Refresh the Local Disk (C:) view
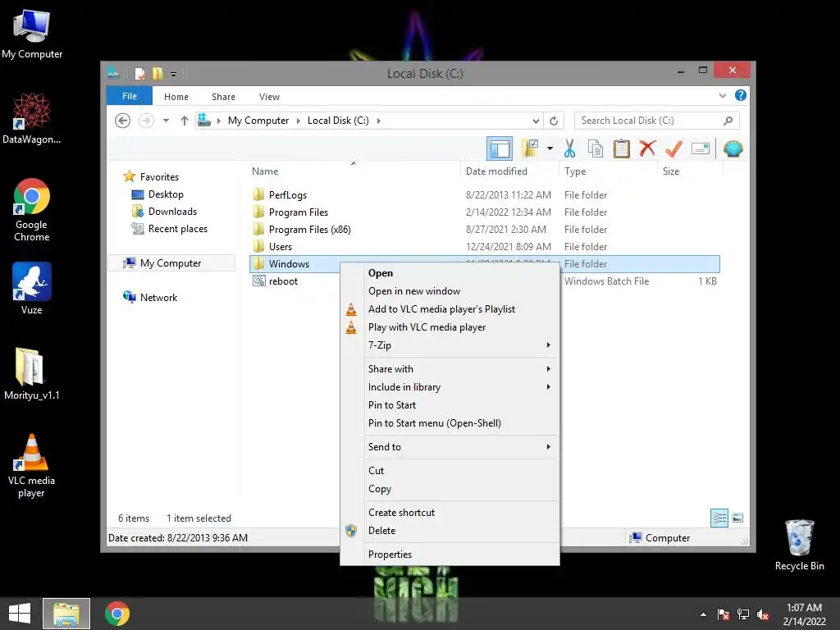 pyautogui.click(x=554, y=121)
